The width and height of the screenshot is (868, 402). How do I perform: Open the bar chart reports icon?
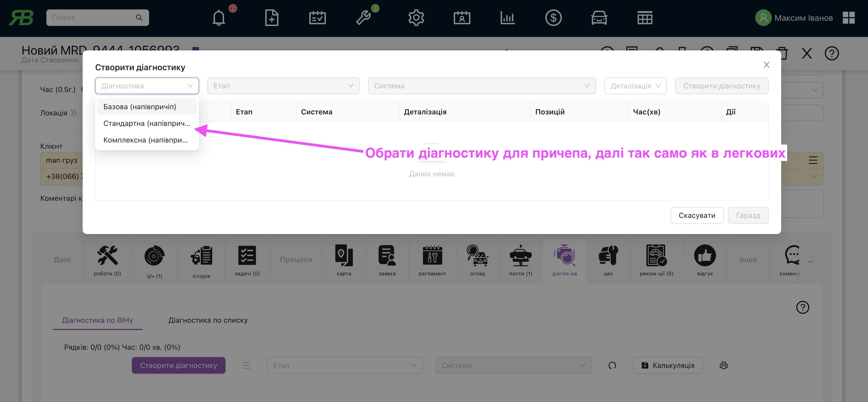pyautogui.click(x=508, y=18)
